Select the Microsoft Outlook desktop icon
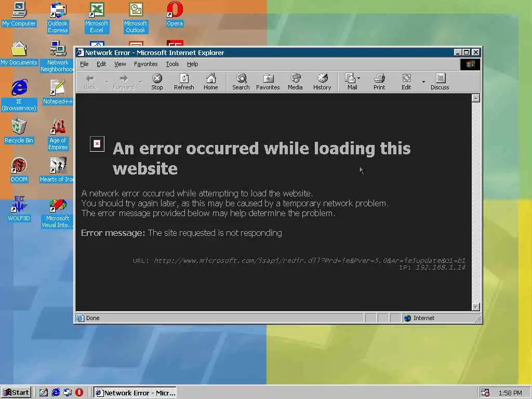 [x=136, y=18]
